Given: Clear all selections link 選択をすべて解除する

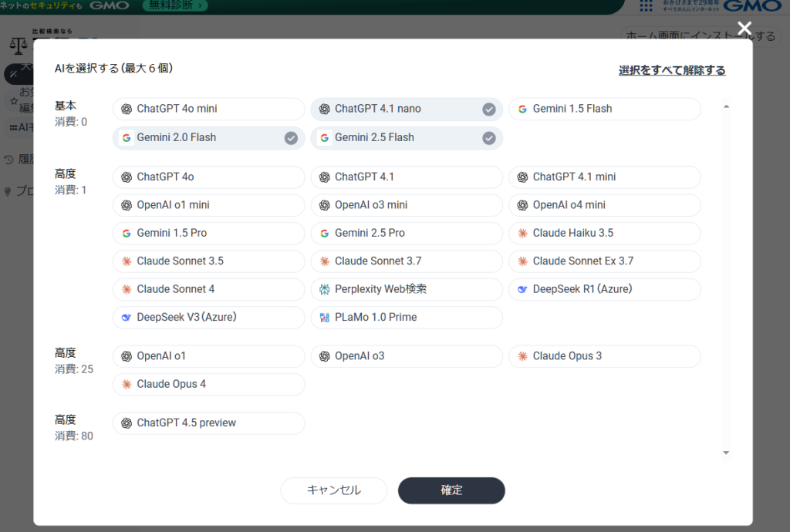Looking at the screenshot, I should pos(672,70).
